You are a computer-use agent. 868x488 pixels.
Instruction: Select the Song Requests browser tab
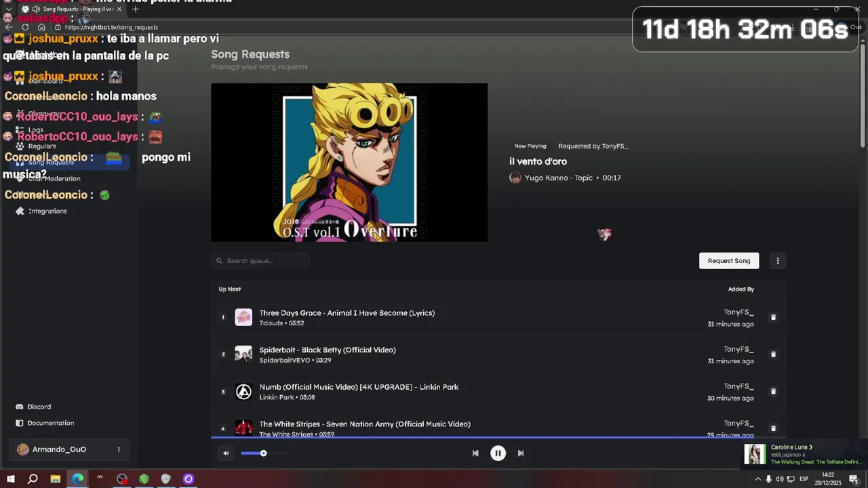pos(71,9)
